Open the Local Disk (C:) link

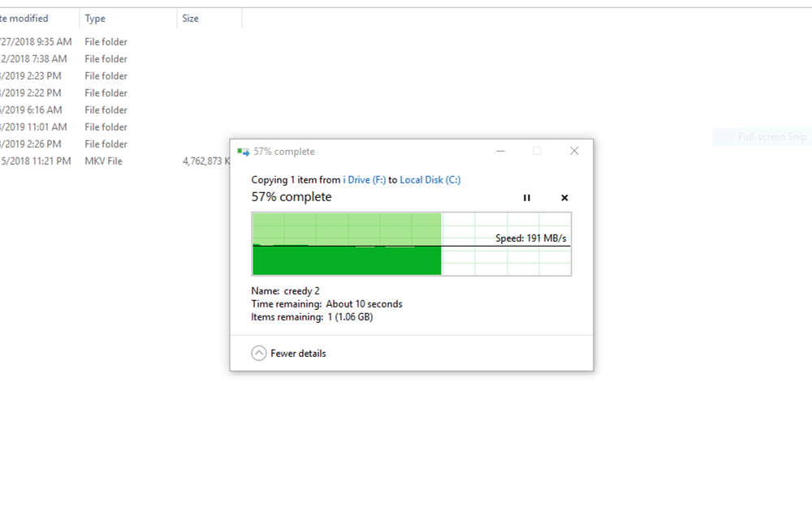[x=430, y=179]
